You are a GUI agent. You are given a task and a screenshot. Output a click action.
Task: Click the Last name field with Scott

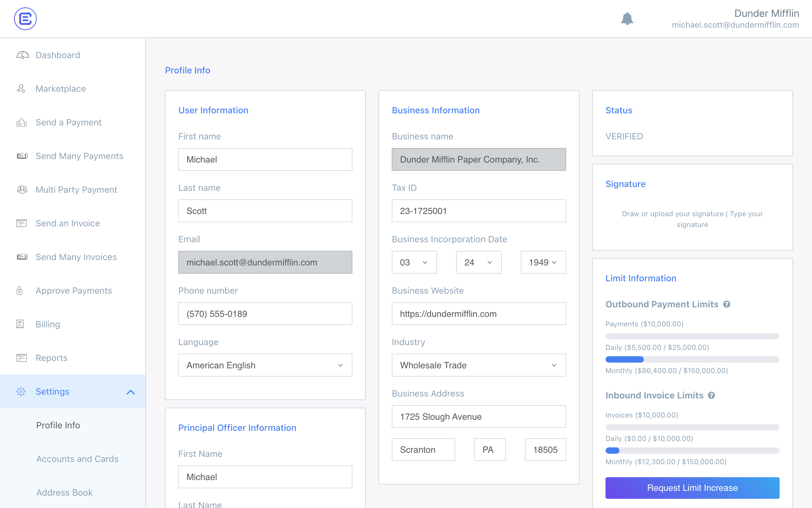[265, 211]
